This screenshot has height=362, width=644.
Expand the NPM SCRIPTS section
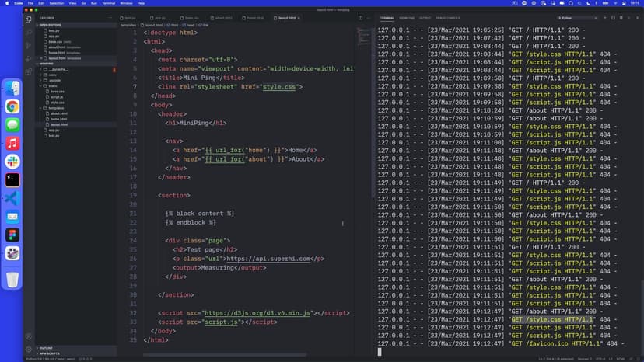pos(50,353)
